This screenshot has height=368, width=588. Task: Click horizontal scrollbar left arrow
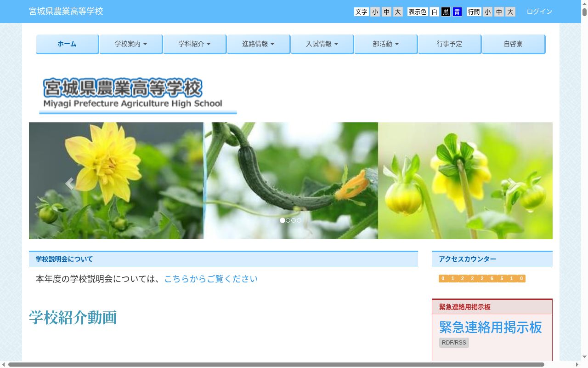(x=4, y=364)
